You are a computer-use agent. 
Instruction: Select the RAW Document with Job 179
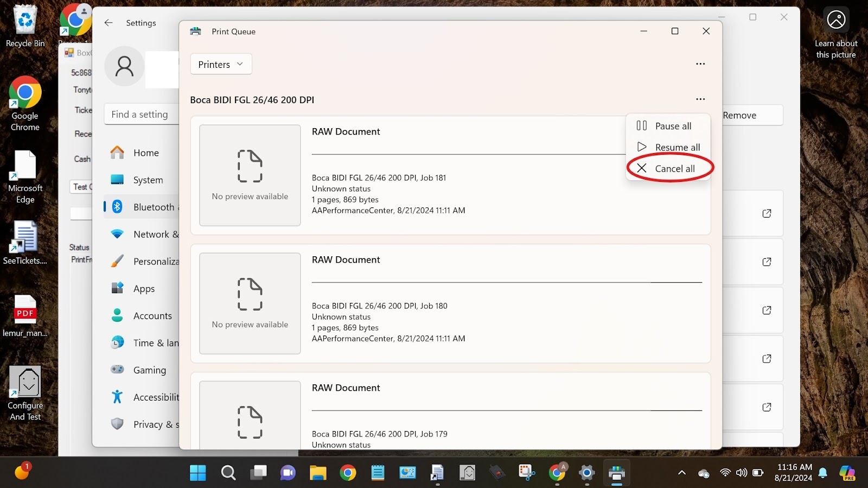pos(450,411)
